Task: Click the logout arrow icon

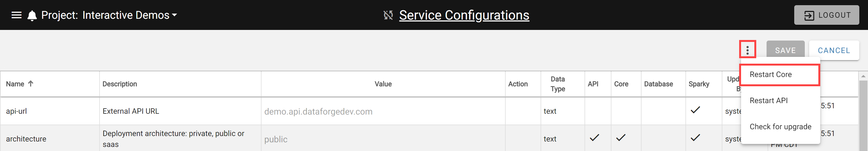Action: click(809, 16)
